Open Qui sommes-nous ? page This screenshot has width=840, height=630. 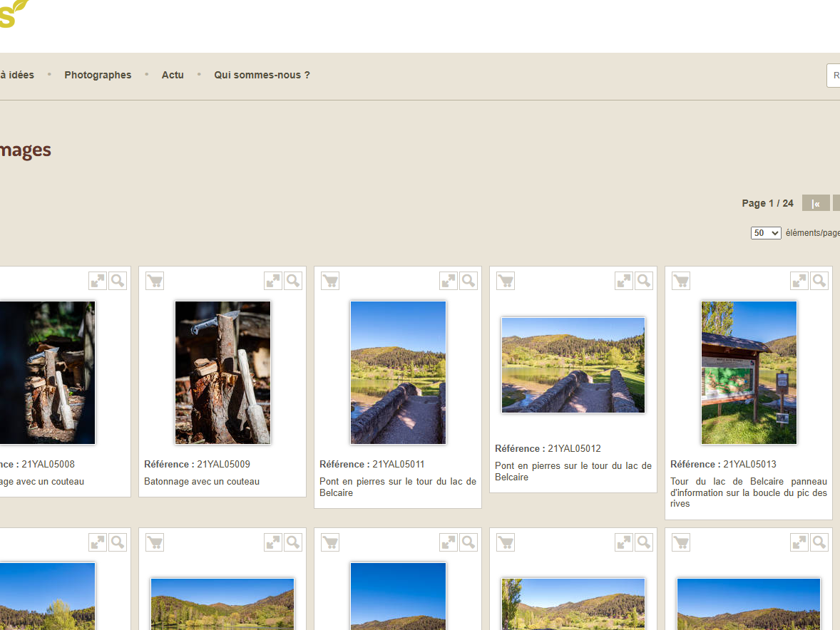(x=262, y=75)
